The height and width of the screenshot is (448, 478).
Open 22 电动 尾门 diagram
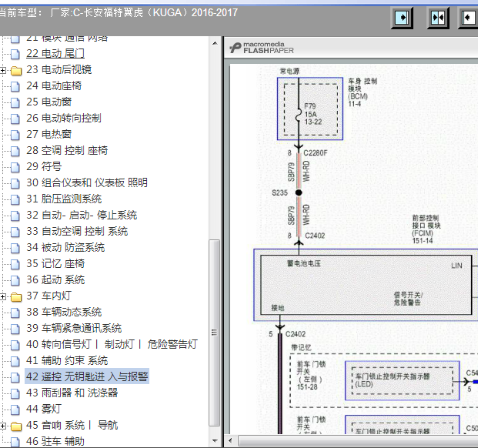[55, 53]
